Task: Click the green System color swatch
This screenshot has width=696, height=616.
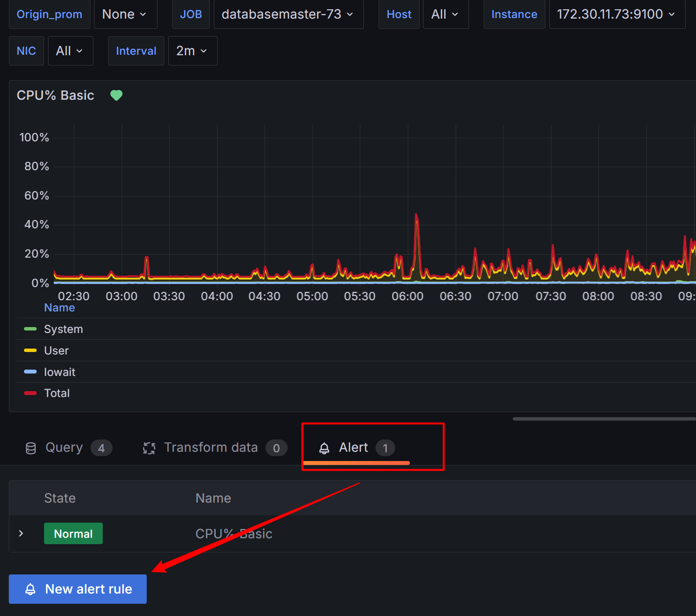Action: pyautogui.click(x=30, y=329)
